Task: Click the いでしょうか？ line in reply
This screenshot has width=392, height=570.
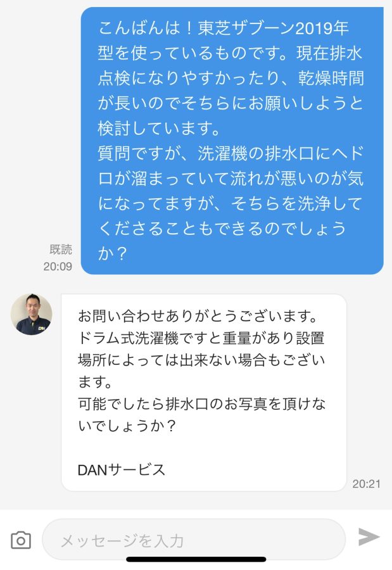Action: [127, 426]
